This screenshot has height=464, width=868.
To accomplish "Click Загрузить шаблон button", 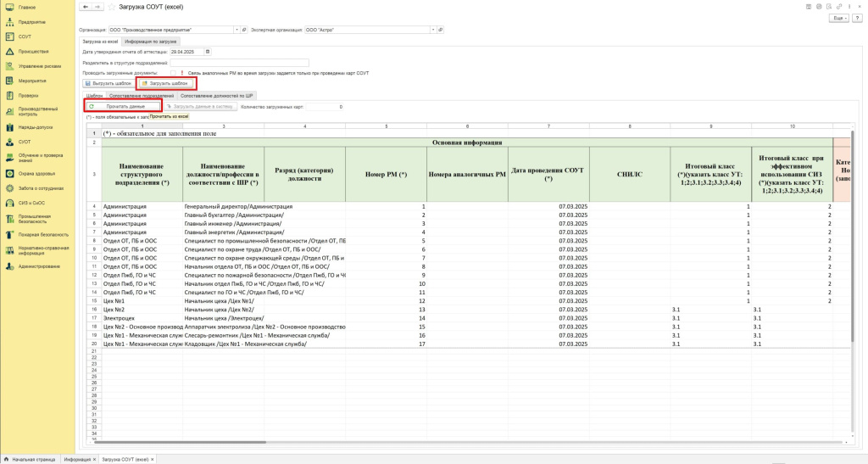I will coord(165,84).
